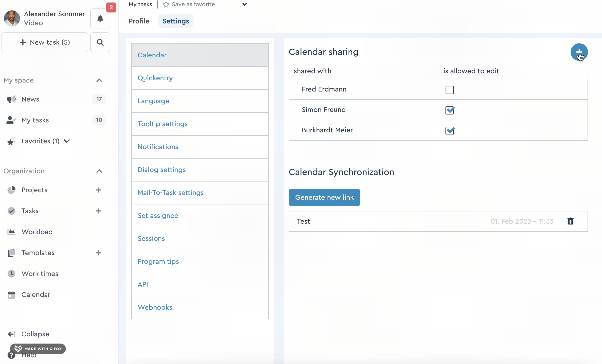Open the Templates sidebar item
Viewport: 602px width, 364px height.
tap(38, 253)
